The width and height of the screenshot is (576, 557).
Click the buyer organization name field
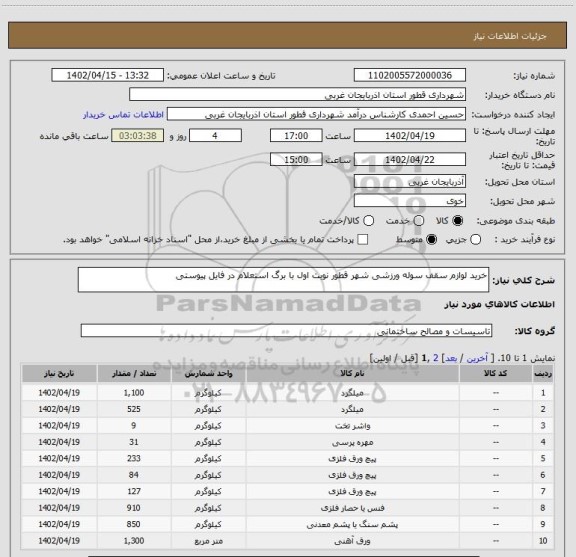pos(297,95)
